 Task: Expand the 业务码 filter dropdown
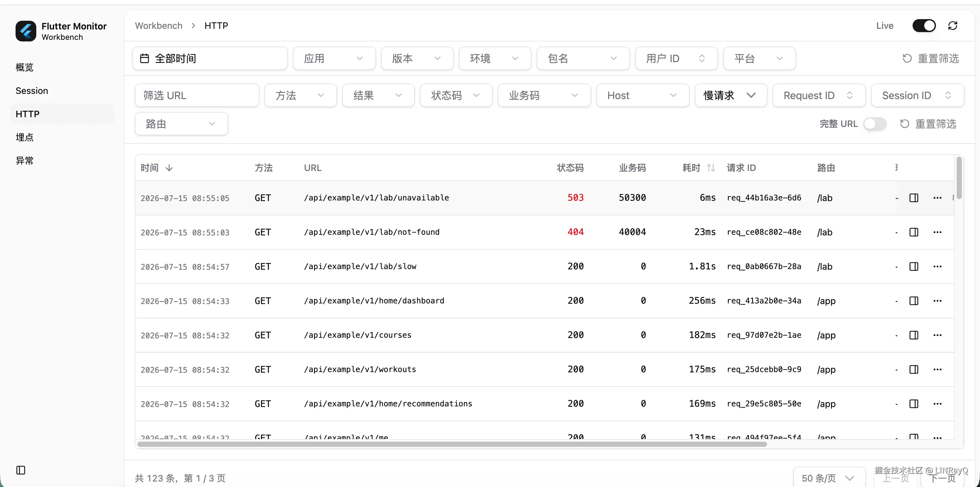pyautogui.click(x=544, y=96)
